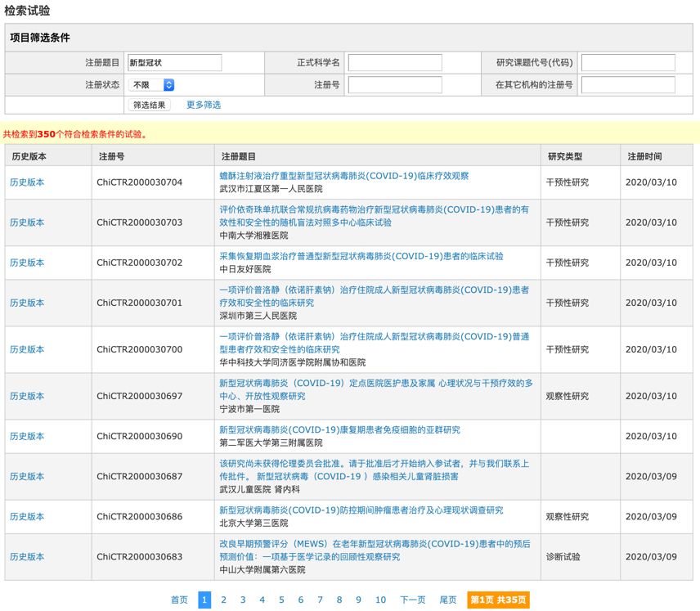Open 历史版本 for ChiCTR2000030687
Image resolution: width=700 pixels, height=611 pixels.
click(x=27, y=477)
